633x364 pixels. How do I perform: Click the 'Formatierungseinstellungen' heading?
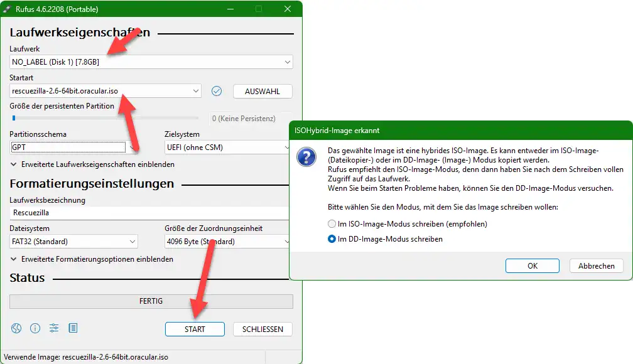pos(92,184)
